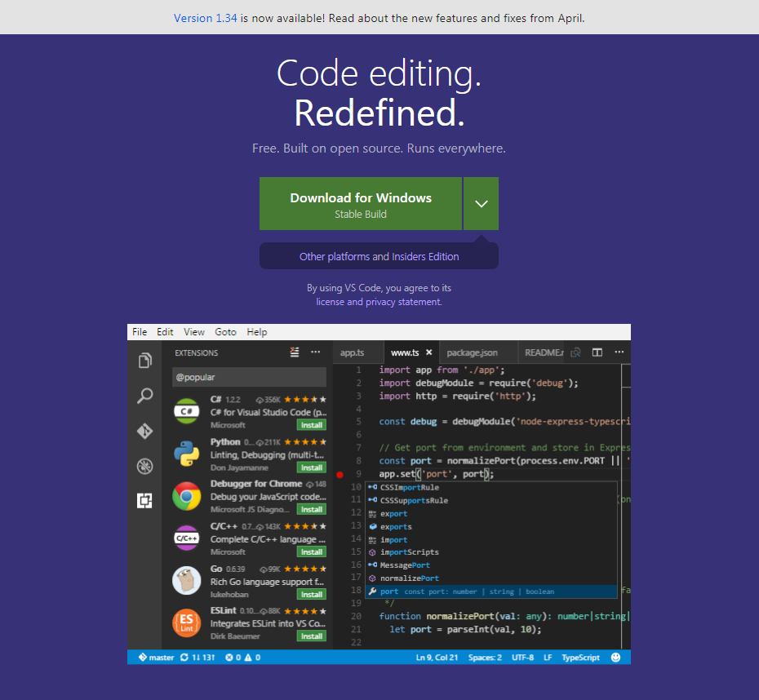759x700 pixels.
Task: Open the Source Control git icon
Action: click(x=144, y=431)
